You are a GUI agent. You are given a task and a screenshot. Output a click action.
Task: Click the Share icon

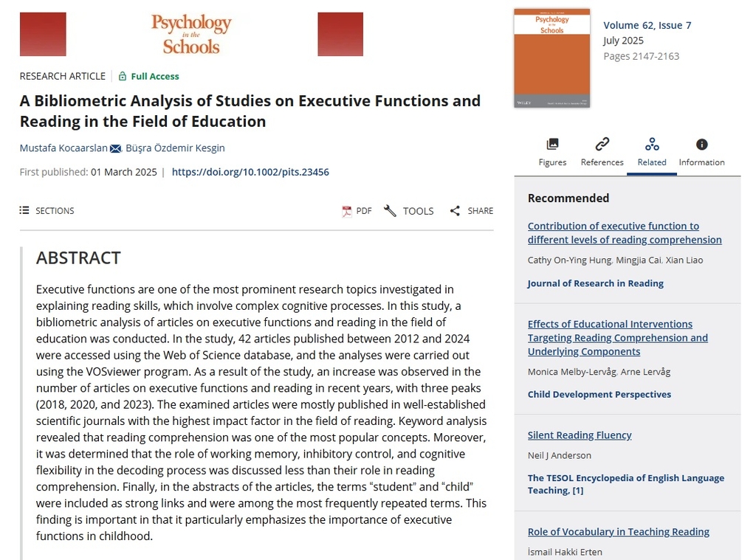455,211
